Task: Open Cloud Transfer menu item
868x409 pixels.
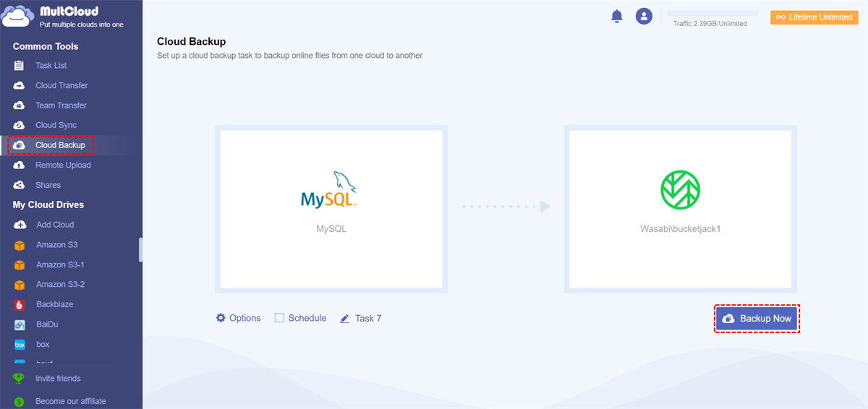Action: click(x=61, y=85)
